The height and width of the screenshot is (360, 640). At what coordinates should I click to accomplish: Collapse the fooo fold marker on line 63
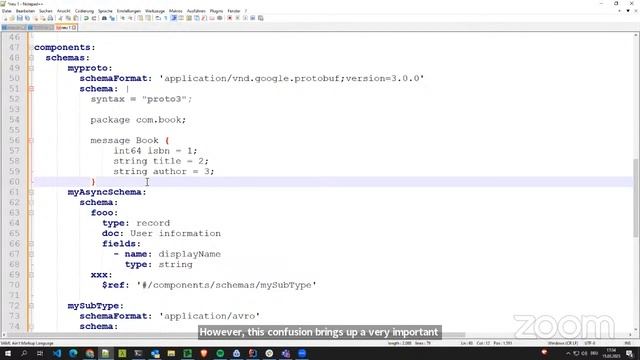31,213
